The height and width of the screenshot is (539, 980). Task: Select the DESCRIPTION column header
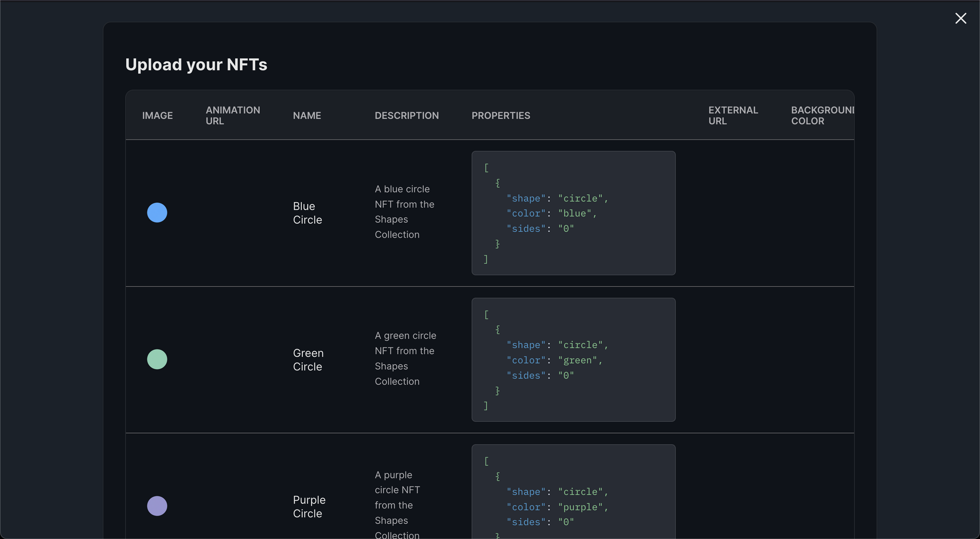[407, 116]
